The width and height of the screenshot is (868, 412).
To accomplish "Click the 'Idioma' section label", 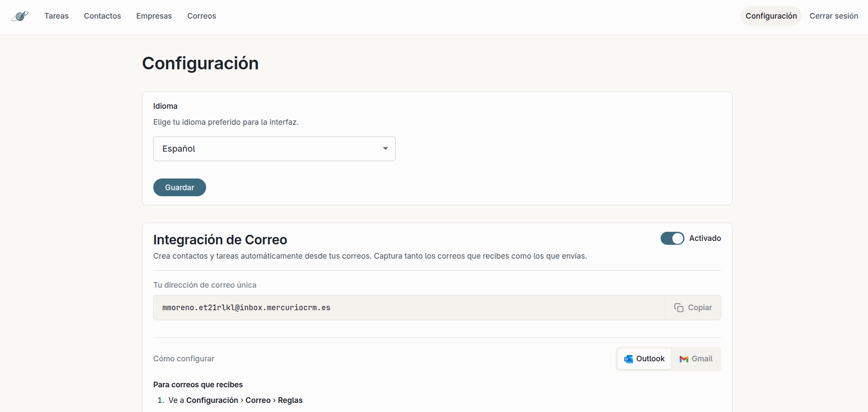I will pyautogui.click(x=165, y=106).
